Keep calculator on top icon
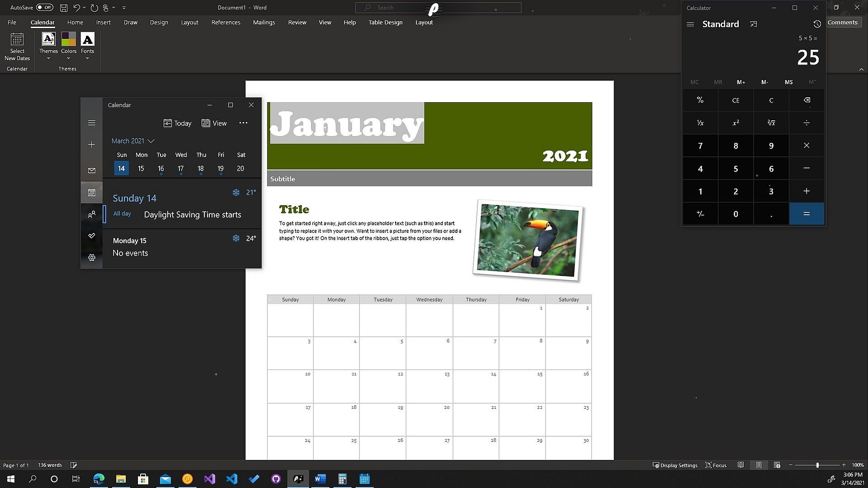Viewport: 868px width, 488px height. pos(753,24)
